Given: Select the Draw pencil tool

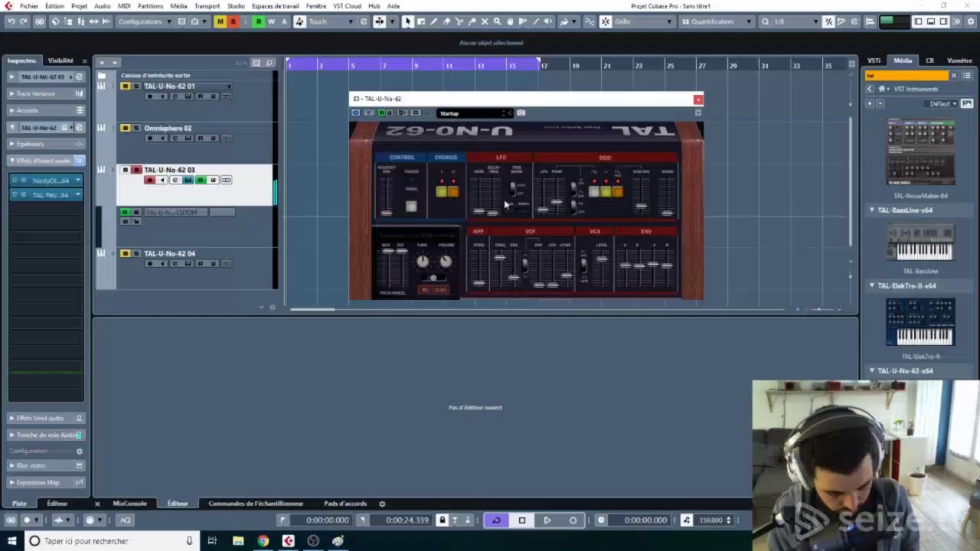Looking at the screenshot, I should coord(434,21).
